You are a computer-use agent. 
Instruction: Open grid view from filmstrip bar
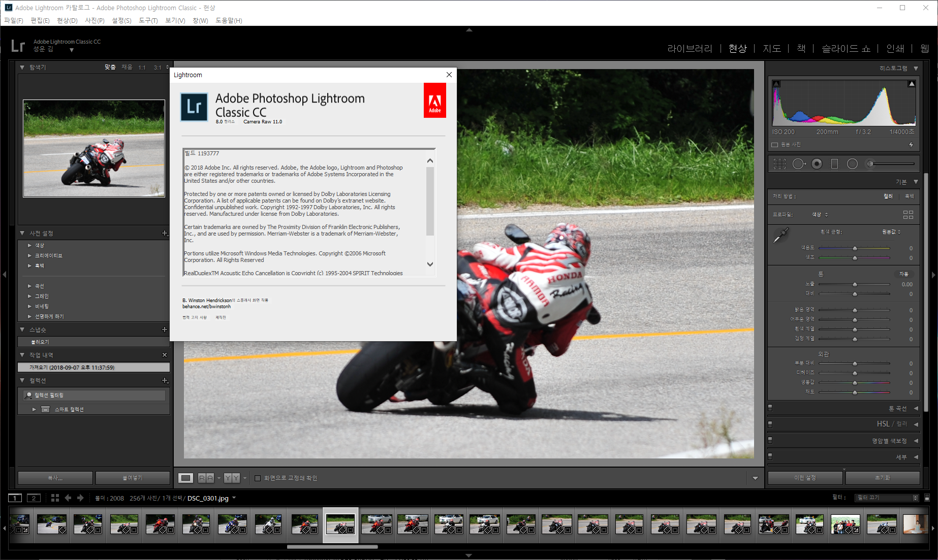[55, 498]
